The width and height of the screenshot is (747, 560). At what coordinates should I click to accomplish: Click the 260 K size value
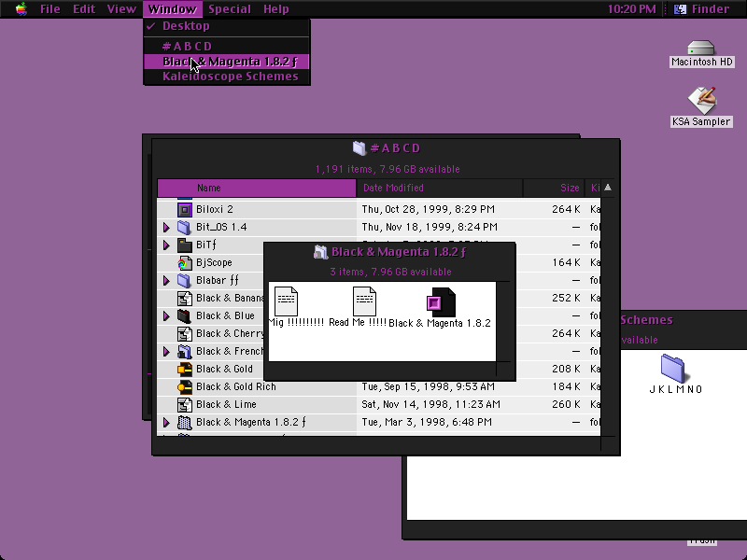tap(566, 405)
